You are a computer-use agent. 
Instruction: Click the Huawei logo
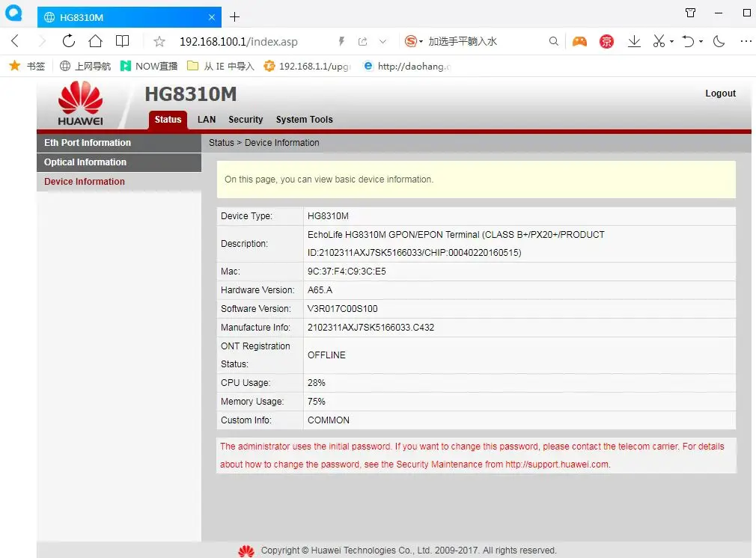tap(81, 103)
